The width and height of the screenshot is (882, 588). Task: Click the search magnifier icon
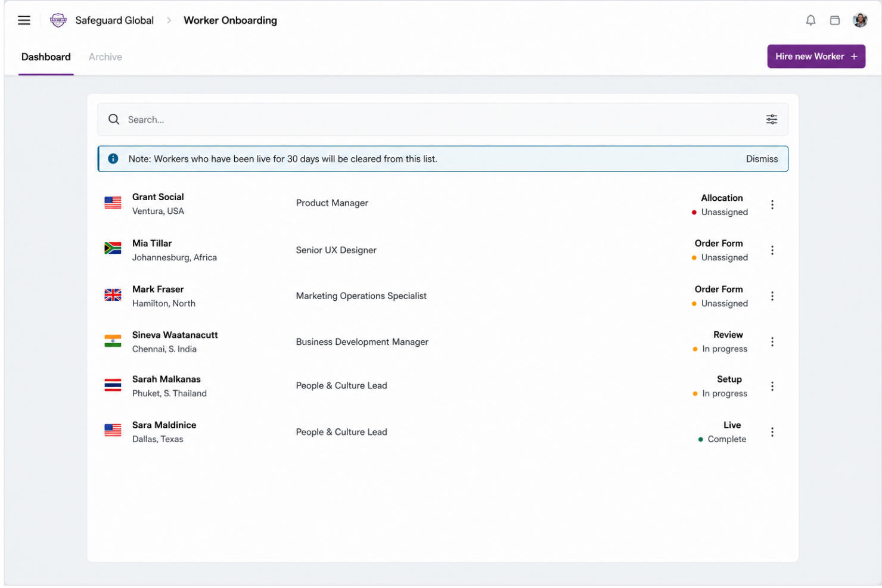click(x=114, y=119)
